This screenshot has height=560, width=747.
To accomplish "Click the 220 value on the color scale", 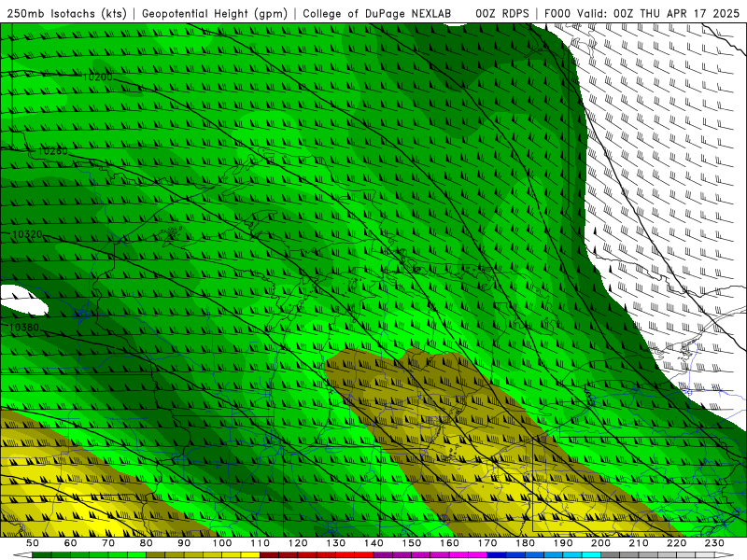I will [x=677, y=543].
